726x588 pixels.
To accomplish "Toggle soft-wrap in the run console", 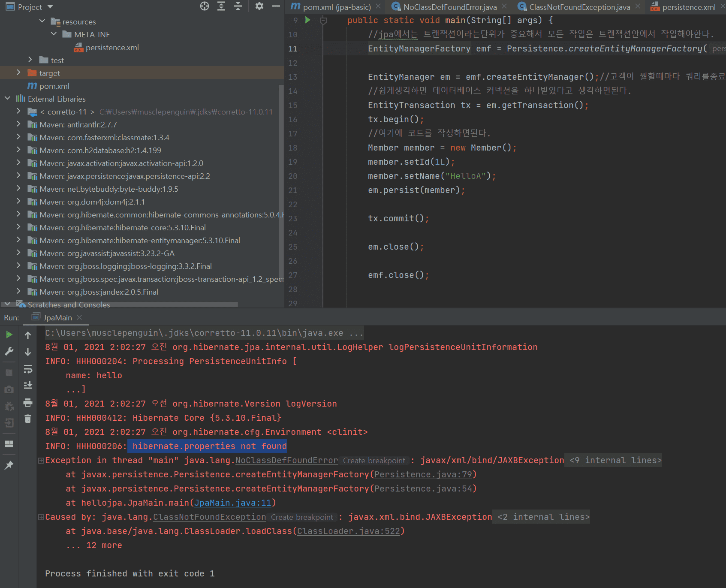I will point(28,369).
